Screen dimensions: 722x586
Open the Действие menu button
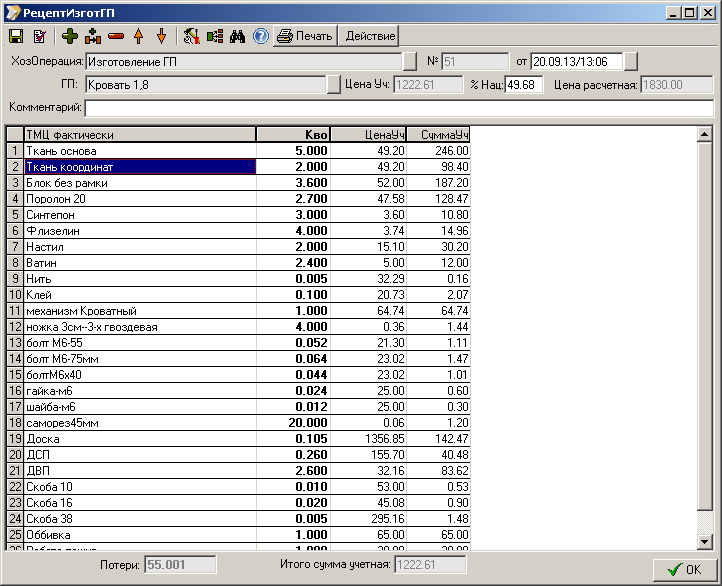[370, 36]
